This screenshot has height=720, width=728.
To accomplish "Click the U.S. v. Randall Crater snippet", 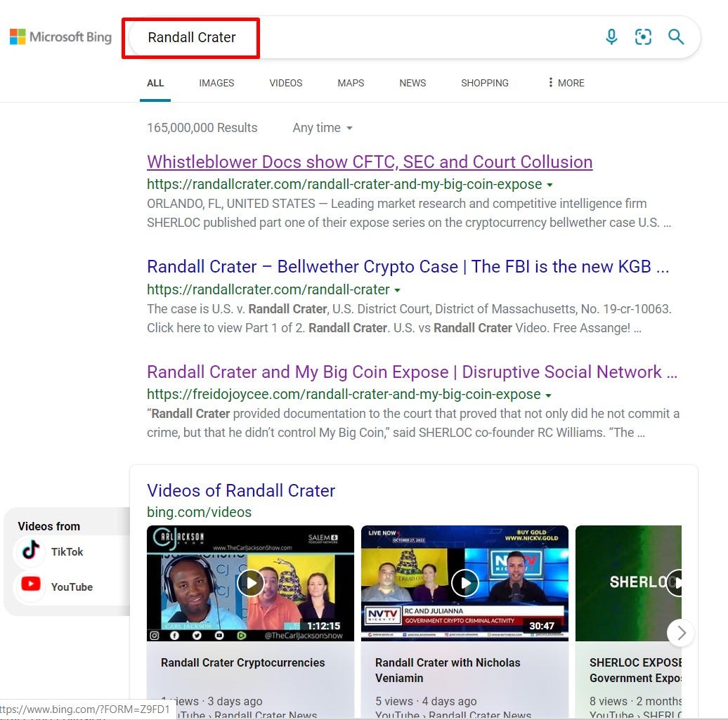I will click(x=409, y=318).
